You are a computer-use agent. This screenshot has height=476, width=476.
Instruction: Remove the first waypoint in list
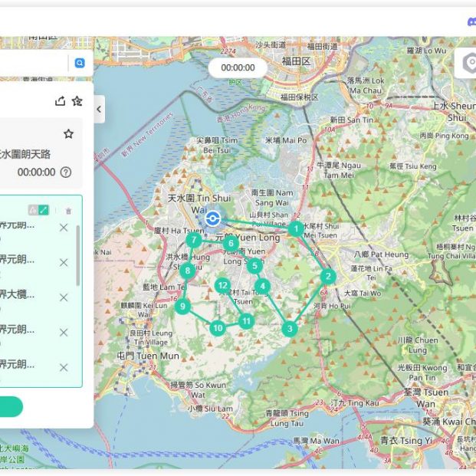tap(64, 228)
